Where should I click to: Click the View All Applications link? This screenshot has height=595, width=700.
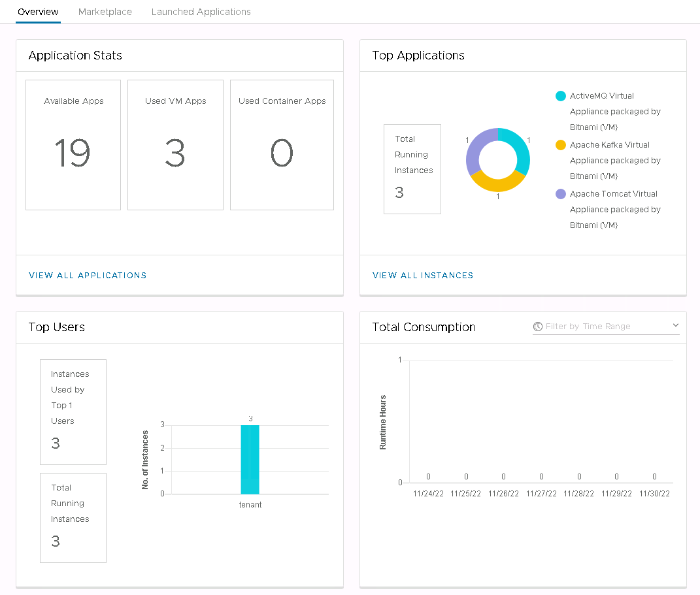pos(88,276)
